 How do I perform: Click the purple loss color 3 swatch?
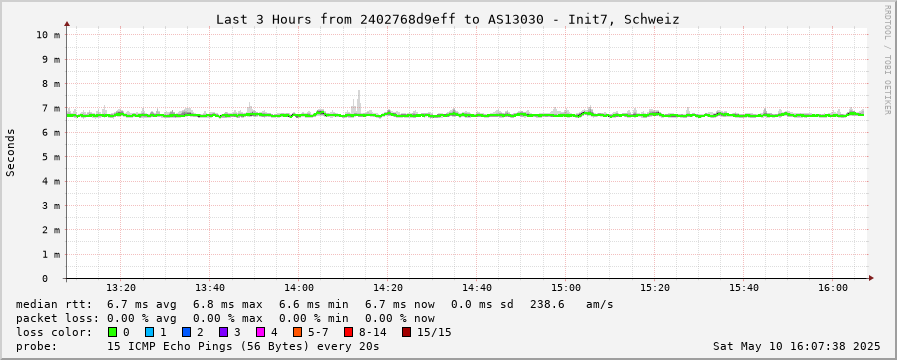(223, 332)
